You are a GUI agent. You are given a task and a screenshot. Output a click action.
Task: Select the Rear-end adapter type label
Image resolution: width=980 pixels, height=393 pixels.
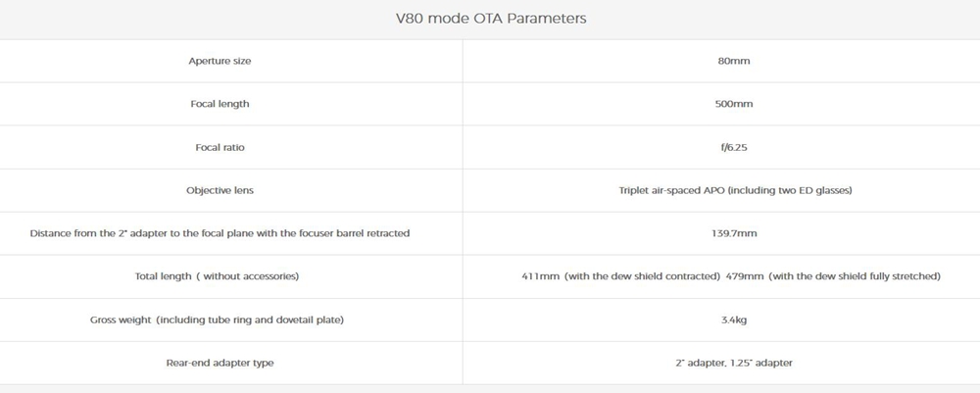(x=220, y=364)
